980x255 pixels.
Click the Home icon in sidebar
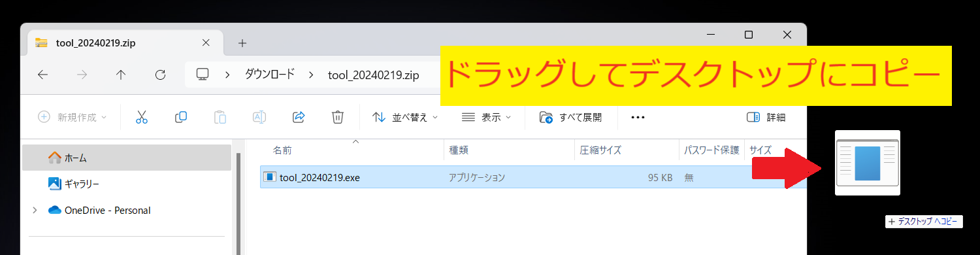(x=55, y=158)
